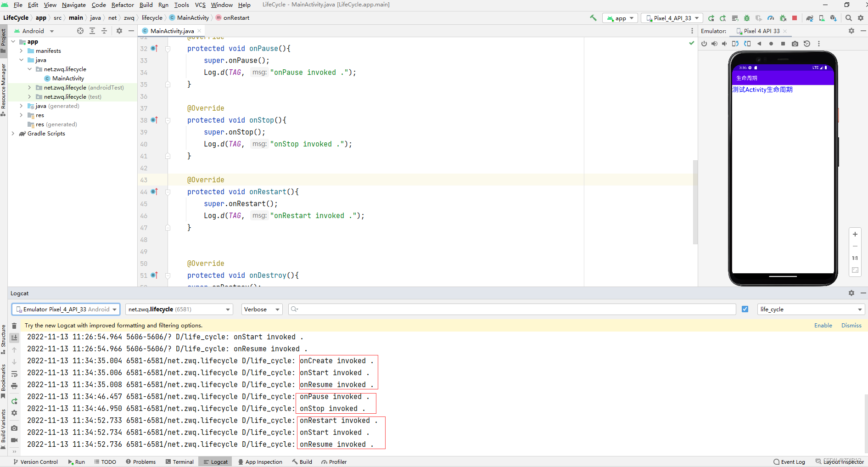Toggle the Resource Manager side tab
The image size is (868, 467).
(x=4, y=90)
